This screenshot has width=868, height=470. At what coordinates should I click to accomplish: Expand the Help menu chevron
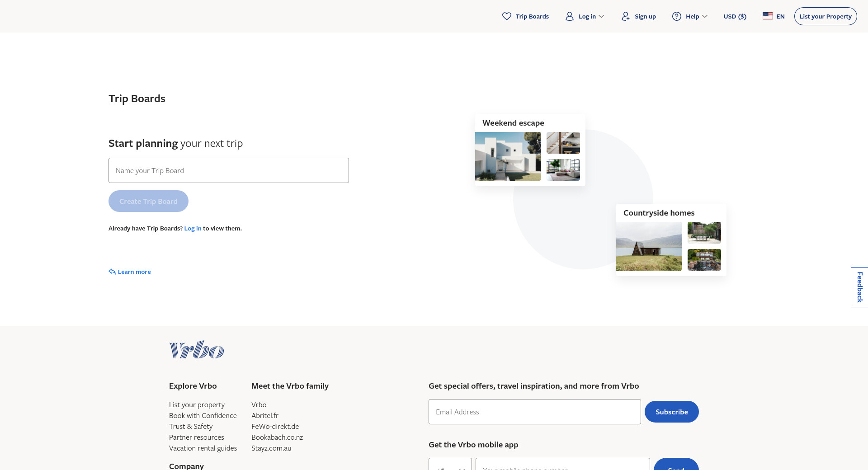point(705,17)
